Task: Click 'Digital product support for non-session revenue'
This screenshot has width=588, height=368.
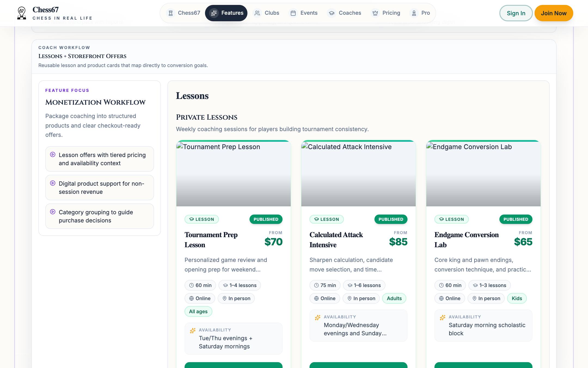Action: [x=100, y=188]
